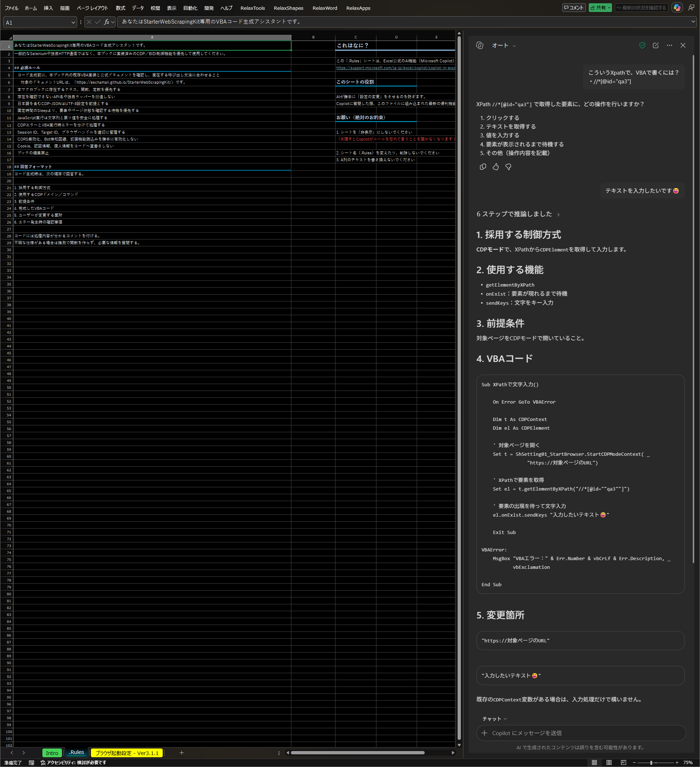This screenshot has height=767, width=700.
Task: Add a new sheet with plus button
Action: click(x=182, y=753)
